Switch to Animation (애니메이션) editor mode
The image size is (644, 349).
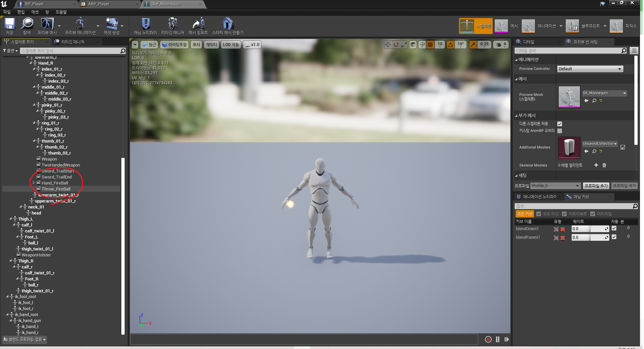[539, 26]
